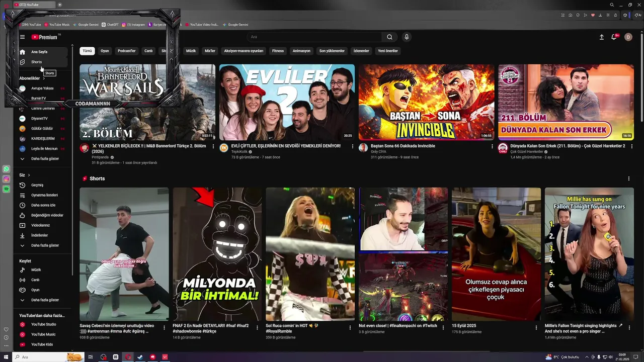Open the Millie's Fallon Tonight singing short

click(589, 254)
